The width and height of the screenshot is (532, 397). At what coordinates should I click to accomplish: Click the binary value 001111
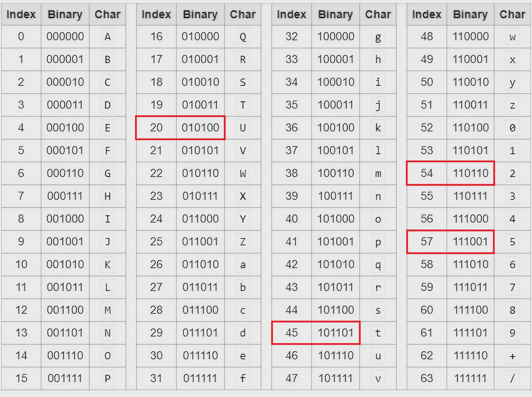[65, 378]
